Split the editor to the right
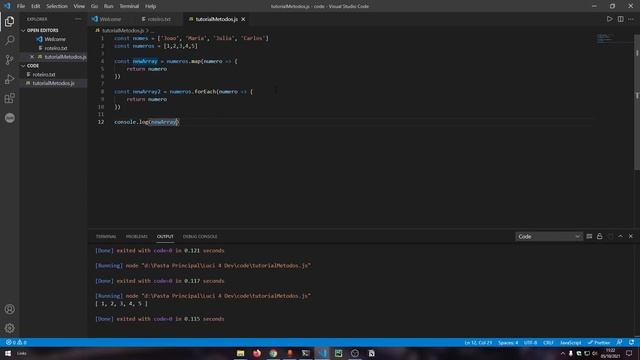The image size is (640, 360). tap(620, 19)
